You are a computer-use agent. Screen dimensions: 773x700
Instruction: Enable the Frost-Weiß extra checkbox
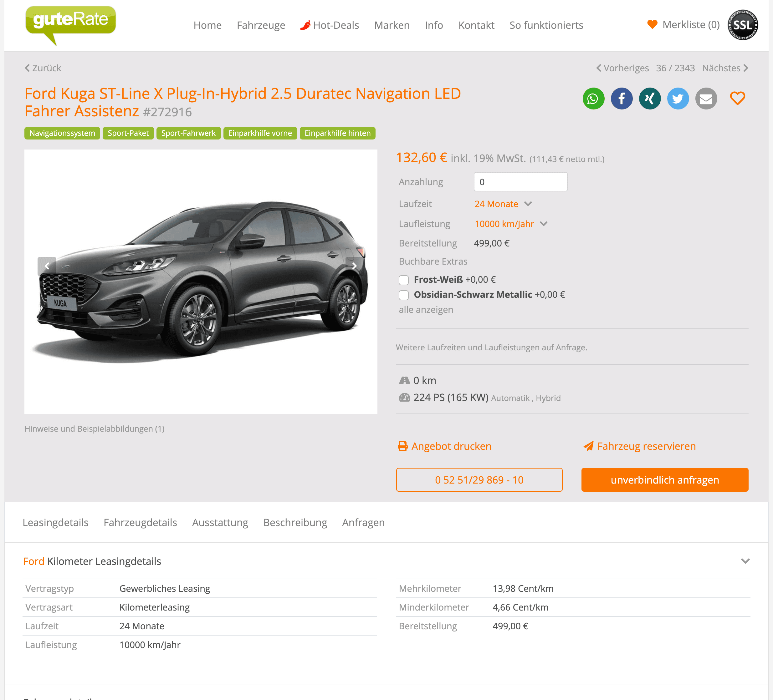(x=403, y=280)
